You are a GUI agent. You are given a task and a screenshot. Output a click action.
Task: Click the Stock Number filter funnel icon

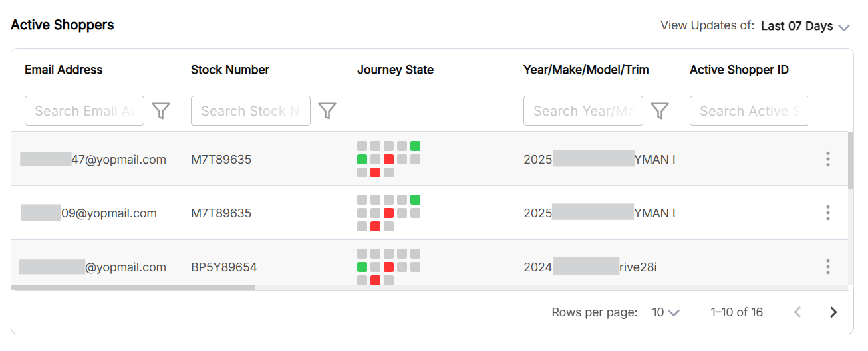click(327, 111)
